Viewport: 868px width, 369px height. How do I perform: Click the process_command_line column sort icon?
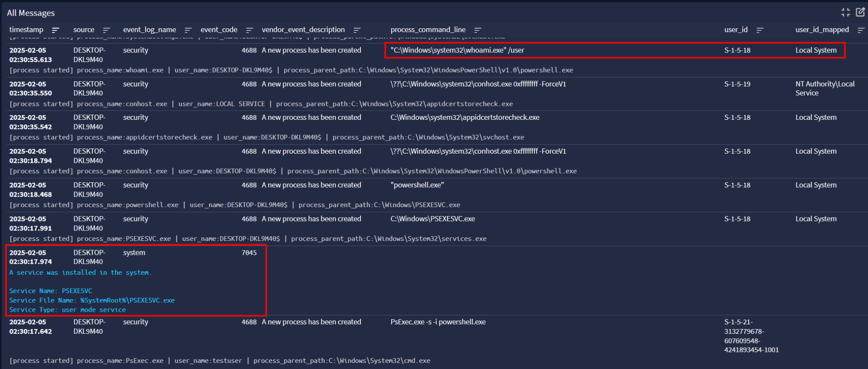[x=478, y=30]
